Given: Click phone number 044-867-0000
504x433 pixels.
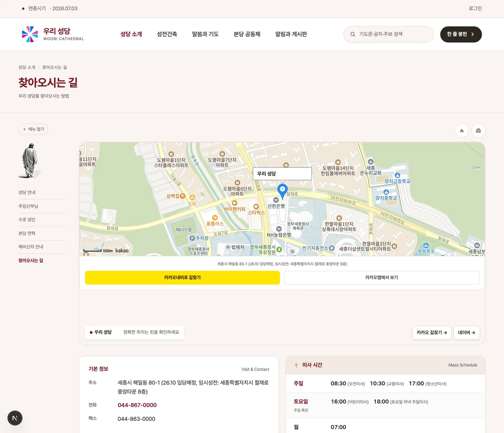Looking at the screenshot, I should [137, 405].
